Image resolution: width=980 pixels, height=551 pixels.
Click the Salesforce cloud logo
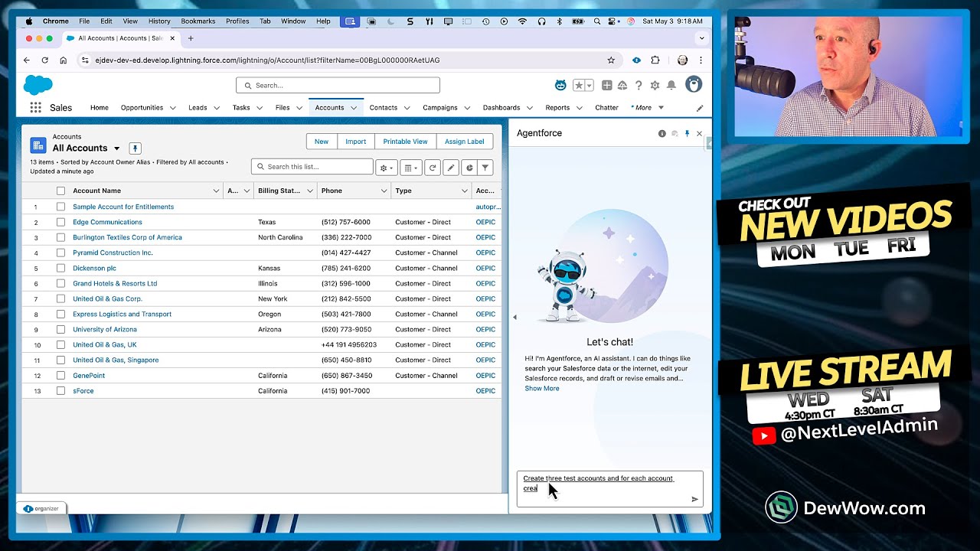tap(38, 85)
